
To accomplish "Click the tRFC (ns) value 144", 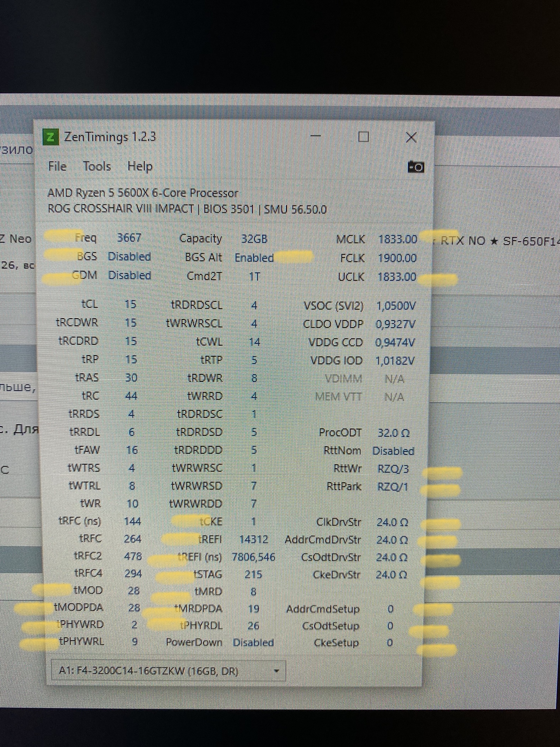I will 132,521.
